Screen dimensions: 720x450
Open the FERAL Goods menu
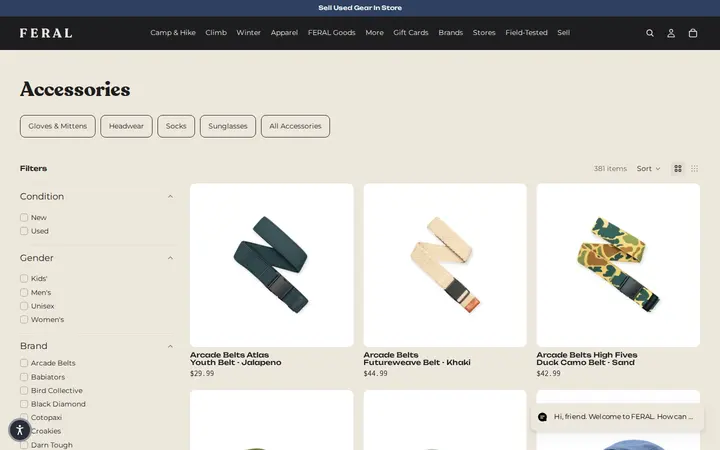(x=332, y=33)
